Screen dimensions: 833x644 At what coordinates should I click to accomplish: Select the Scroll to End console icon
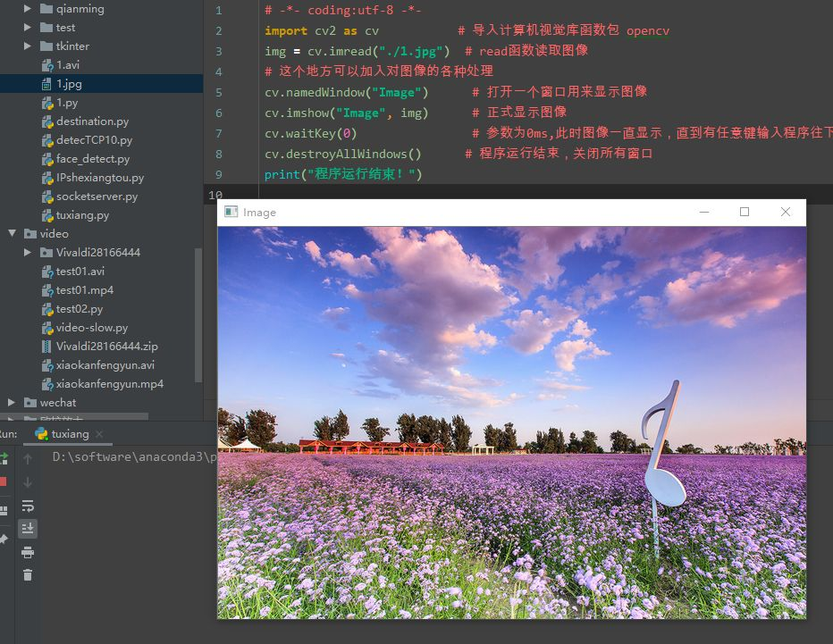click(28, 528)
